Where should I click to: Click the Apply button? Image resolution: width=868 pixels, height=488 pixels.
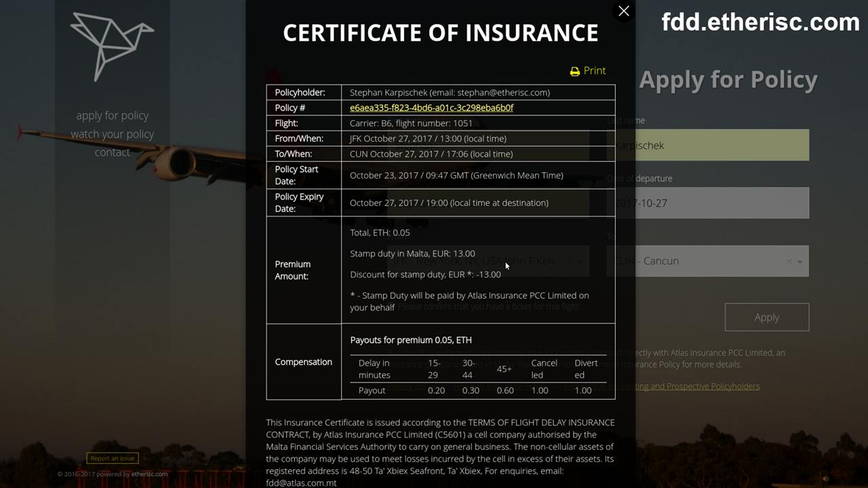pyautogui.click(x=767, y=317)
